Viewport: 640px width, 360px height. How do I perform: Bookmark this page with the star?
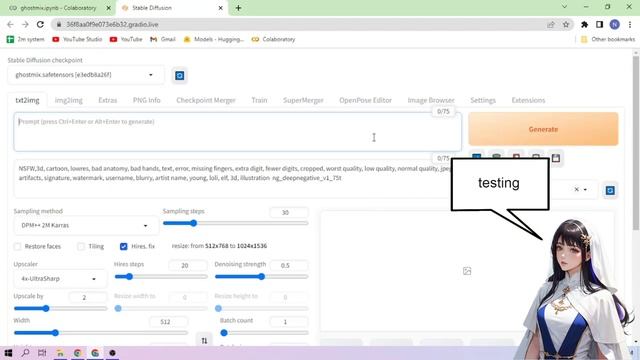click(566, 24)
